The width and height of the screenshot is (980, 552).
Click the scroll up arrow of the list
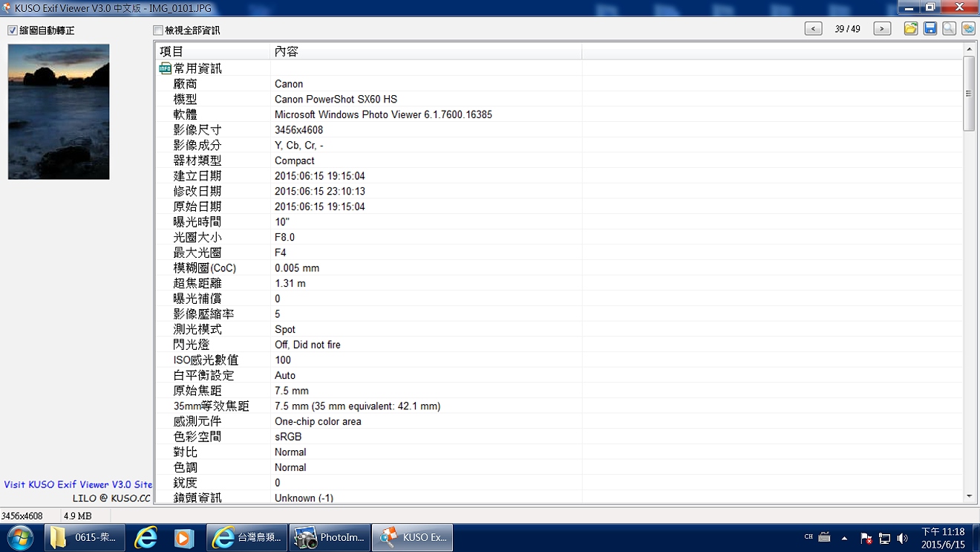(x=969, y=49)
